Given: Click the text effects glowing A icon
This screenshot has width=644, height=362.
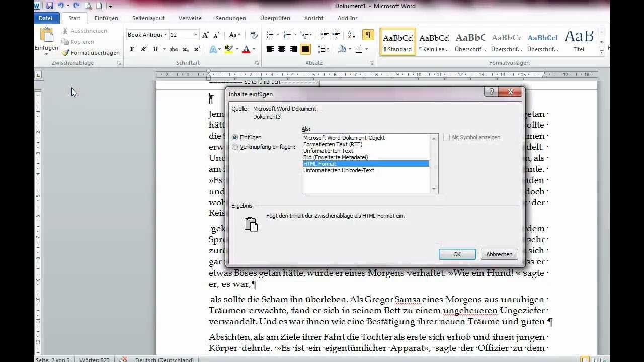Looking at the screenshot, I should [x=213, y=49].
